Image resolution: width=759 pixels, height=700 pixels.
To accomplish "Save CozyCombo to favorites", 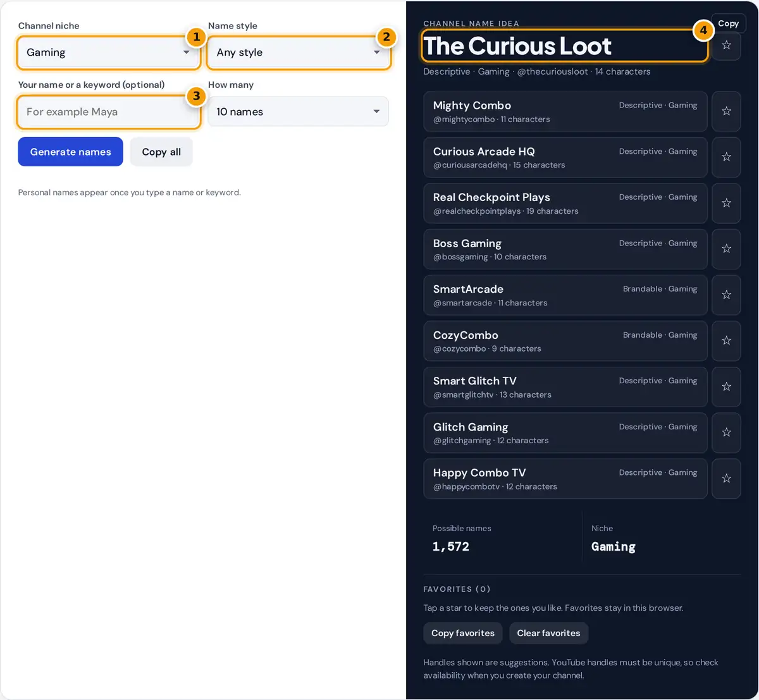I will (726, 341).
